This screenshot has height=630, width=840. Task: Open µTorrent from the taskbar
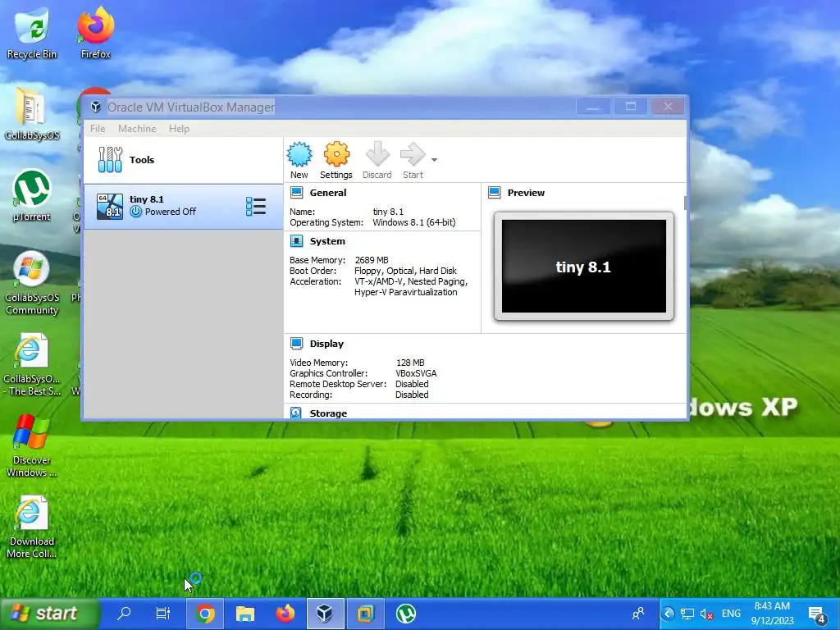point(405,614)
